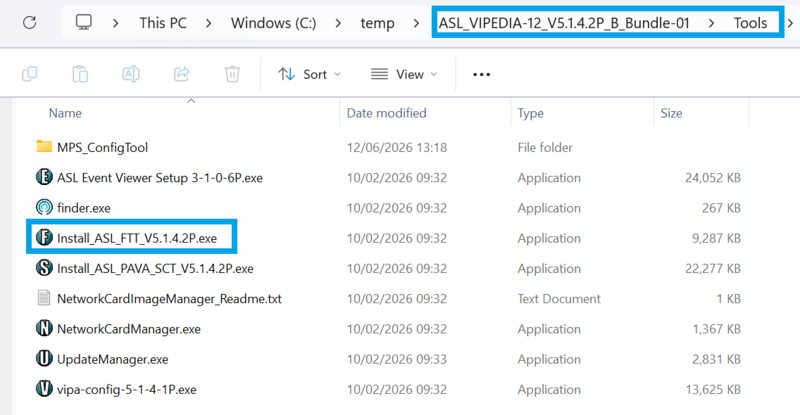Select UpdateManager.exe file name
Image resolution: width=800 pixels, height=415 pixels.
(x=113, y=359)
